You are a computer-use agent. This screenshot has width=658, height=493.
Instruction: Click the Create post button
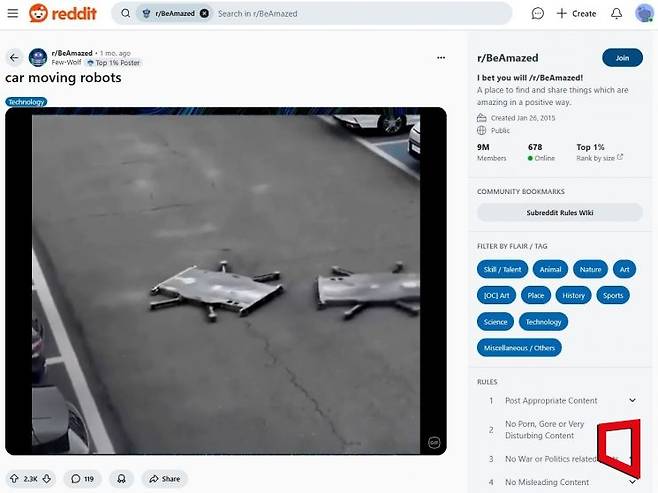click(577, 13)
